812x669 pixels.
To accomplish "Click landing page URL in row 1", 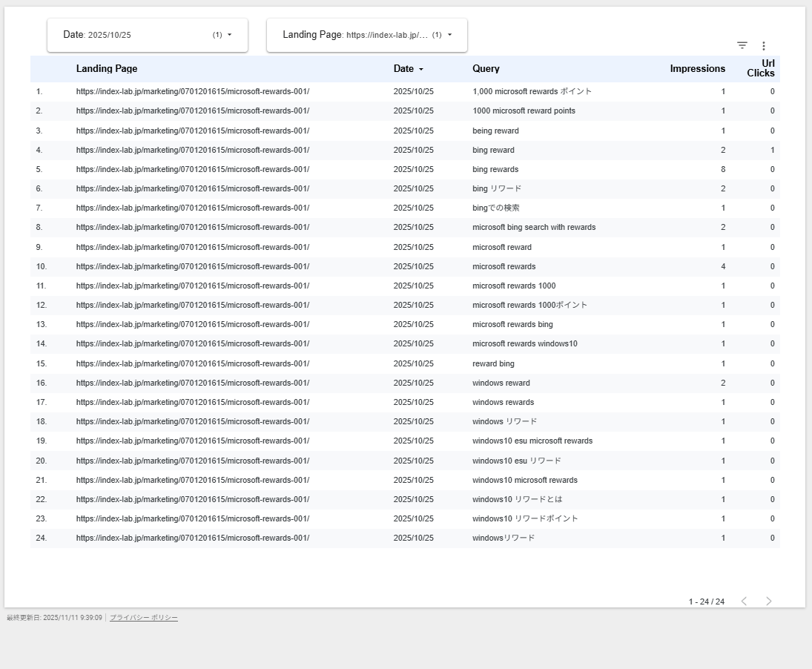I will pyautogui.click(x=193, y=92).
